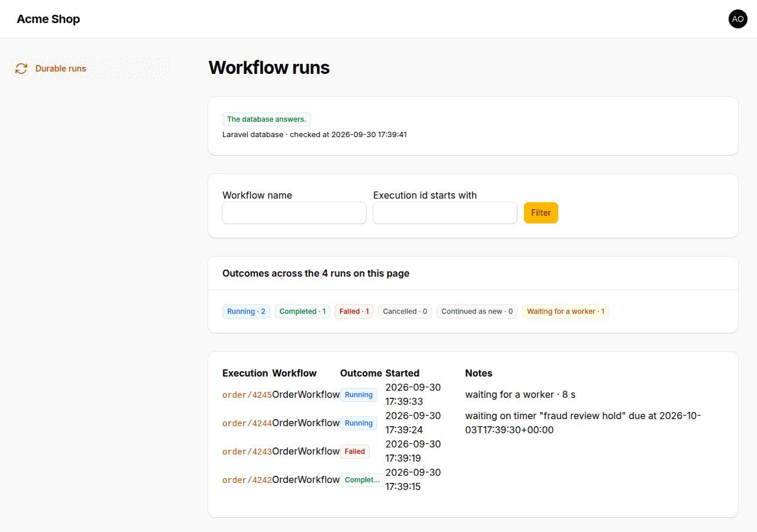Click the start time 2026-09-30 17:39:24
Image resolution: width=757 pixels, height=532 pixels.
coord(413,423)
